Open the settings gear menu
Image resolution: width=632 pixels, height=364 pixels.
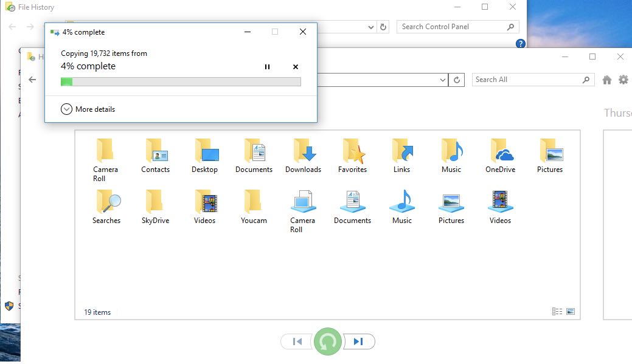(x=623, y=80)
